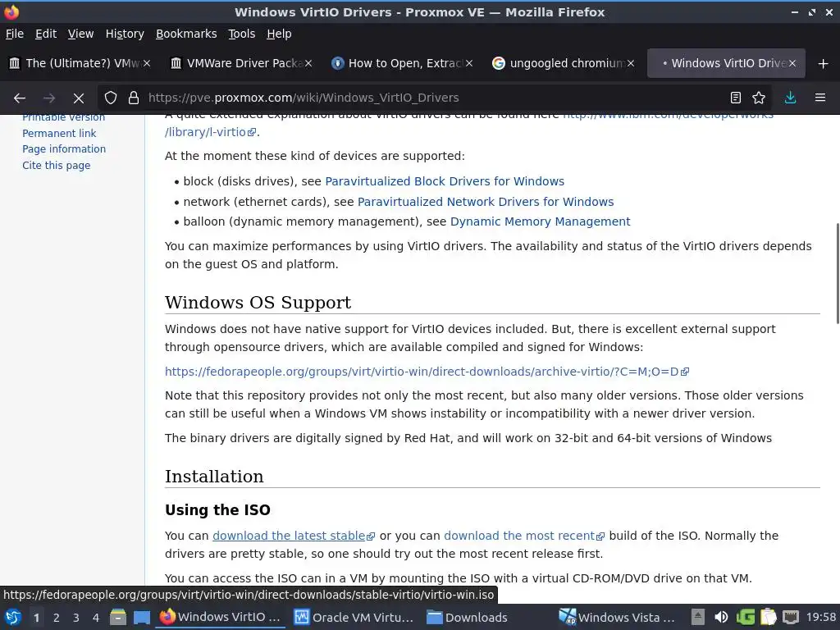Open the taskbar start menu icon
Screen dimensions: 840x630
(13, 618)
